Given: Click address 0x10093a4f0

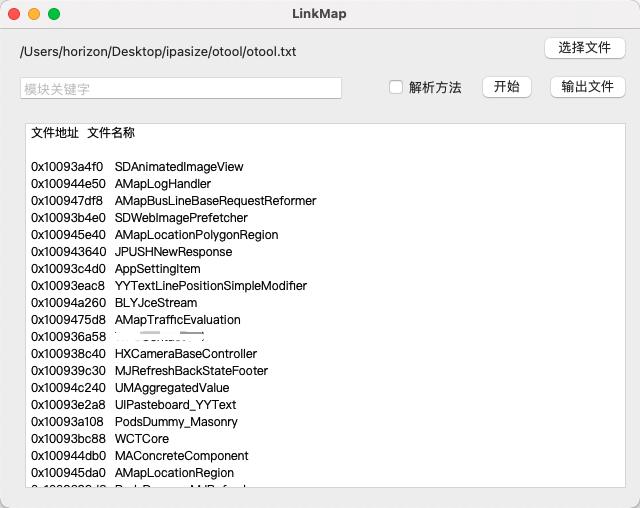Looking at the screenshot, I should [67, 166].
